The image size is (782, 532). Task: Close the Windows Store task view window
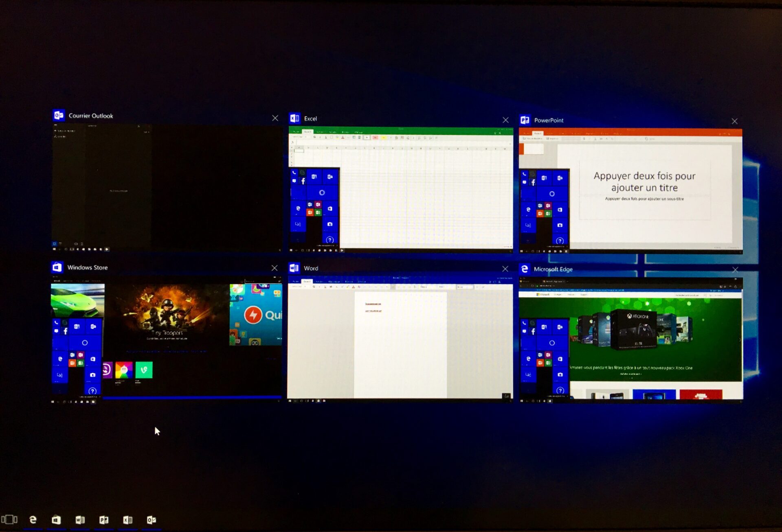[x=275, y=268]
